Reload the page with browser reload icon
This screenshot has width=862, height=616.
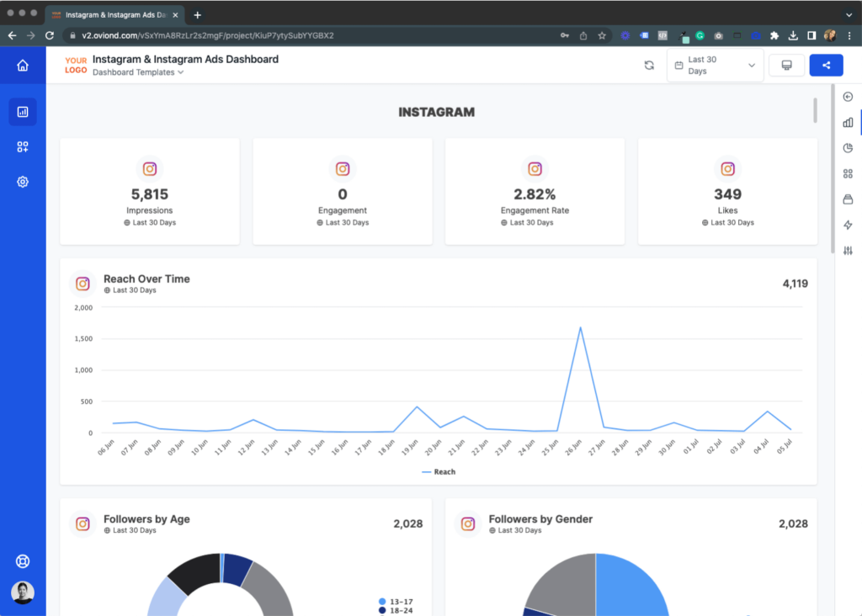click(x=50, y=35)
